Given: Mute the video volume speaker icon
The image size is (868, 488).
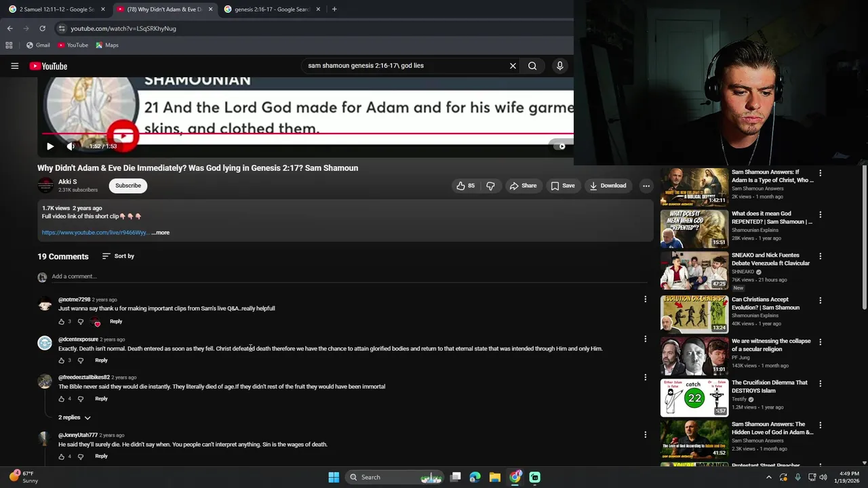Looking at the screenshot, I should pyautogui.click(x=71, y=146).
